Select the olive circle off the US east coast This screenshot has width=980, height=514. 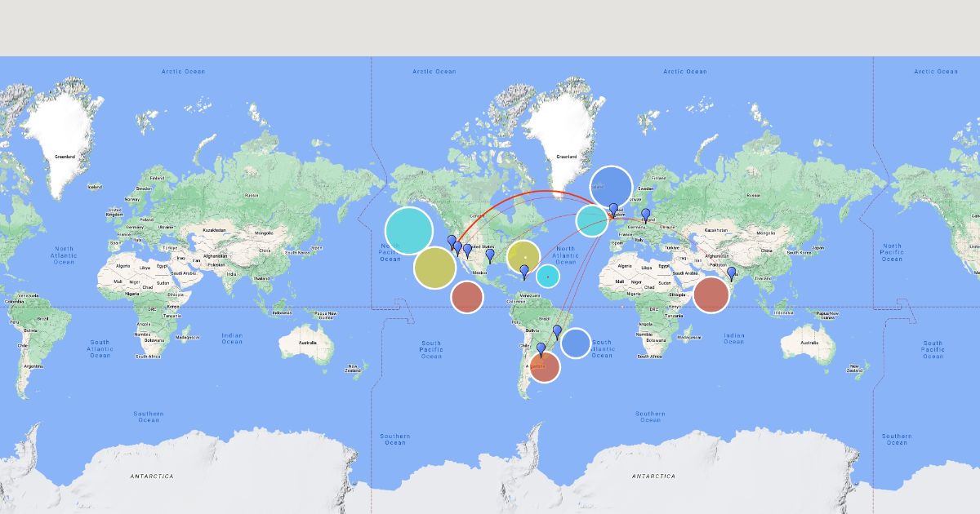tap(523, 257)
